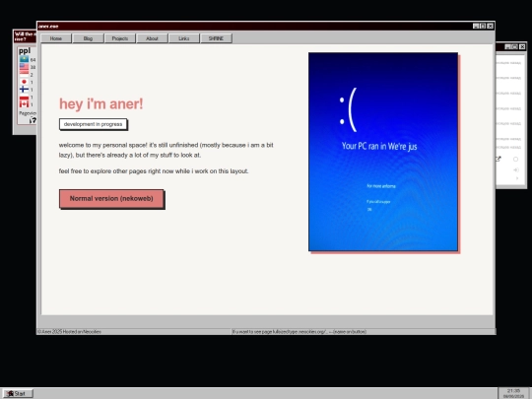Click the Kazakhstan flag with 64 visitors

point(24,59)
